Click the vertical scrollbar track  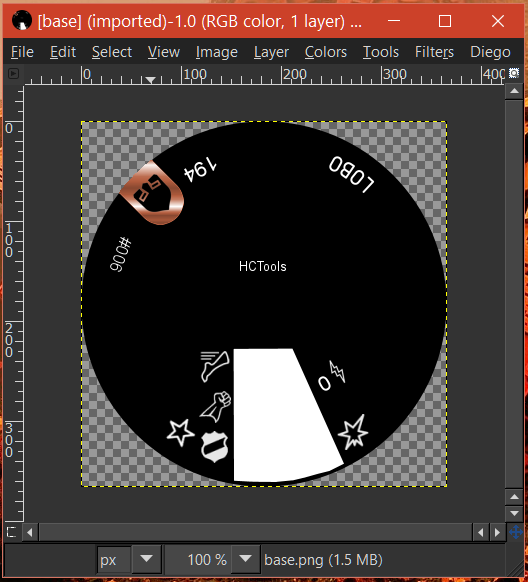tap(514, 294)
